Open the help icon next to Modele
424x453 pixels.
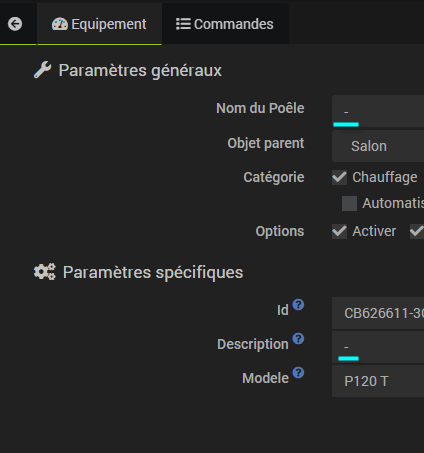point(298,373)
